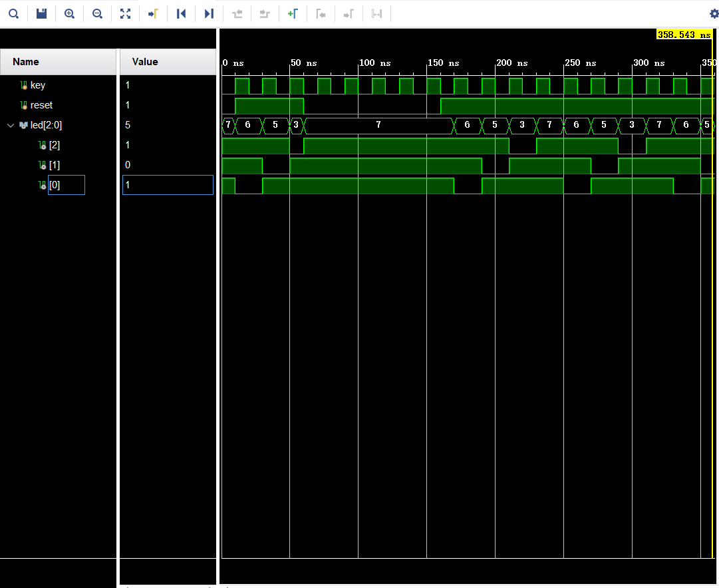Click value 1 of key signal
719x588 pixels.
click(x=128, y=85)
